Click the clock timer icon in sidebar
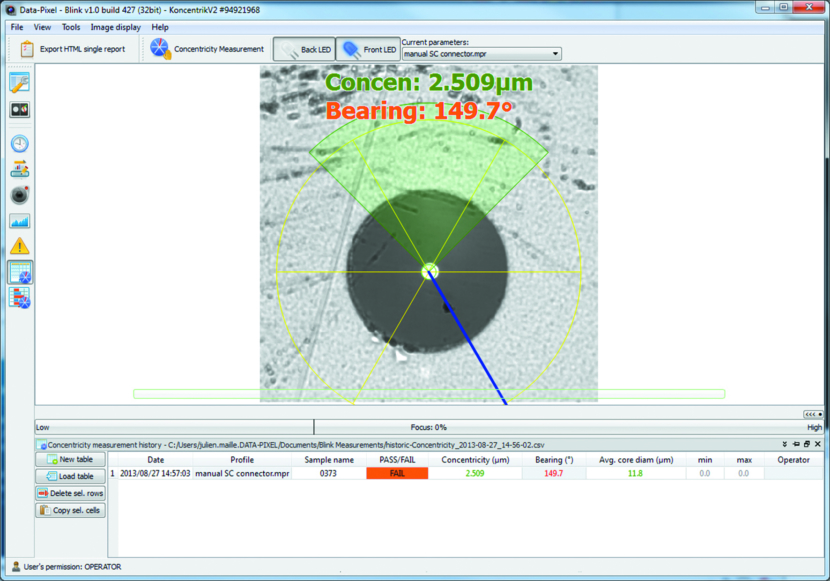830x581 pixels. pos(18,143)
